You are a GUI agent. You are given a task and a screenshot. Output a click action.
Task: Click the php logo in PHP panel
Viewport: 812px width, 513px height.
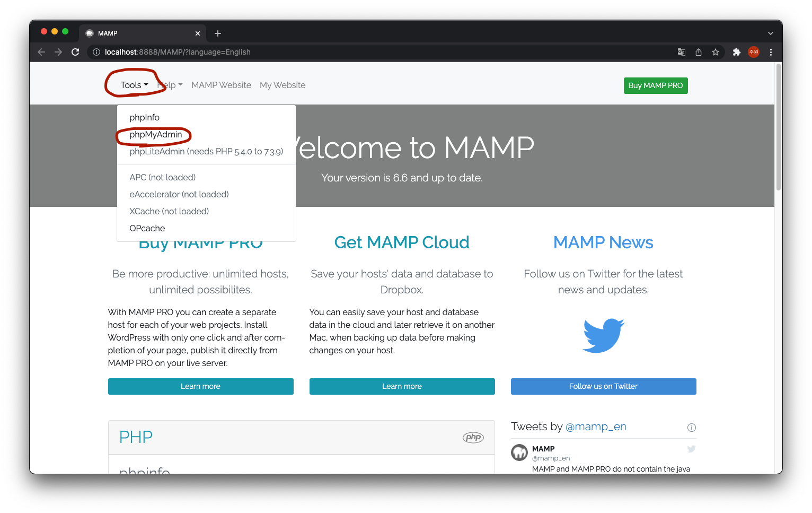point(473,437)
